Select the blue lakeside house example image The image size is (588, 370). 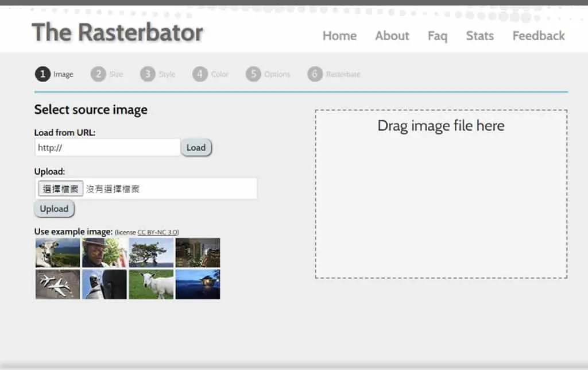[198, 284]
